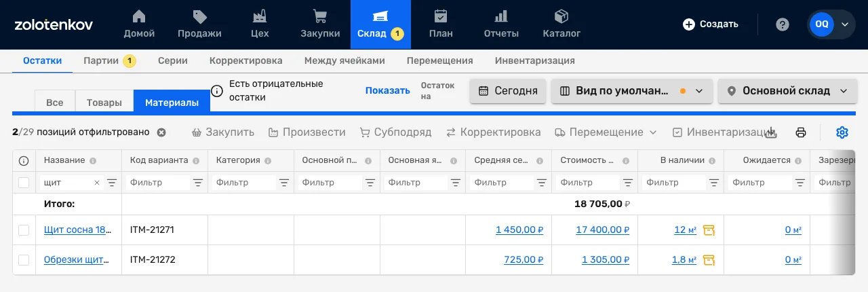Show info tooltip for Категория column
868x292 pixels.
[268, 161]
